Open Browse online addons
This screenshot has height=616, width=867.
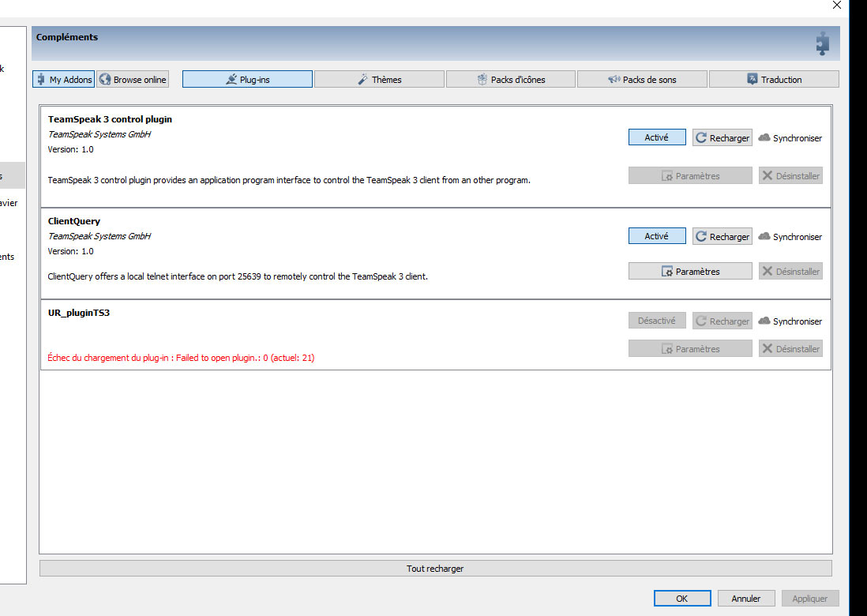pyautogui.click(x=133, y=80)
